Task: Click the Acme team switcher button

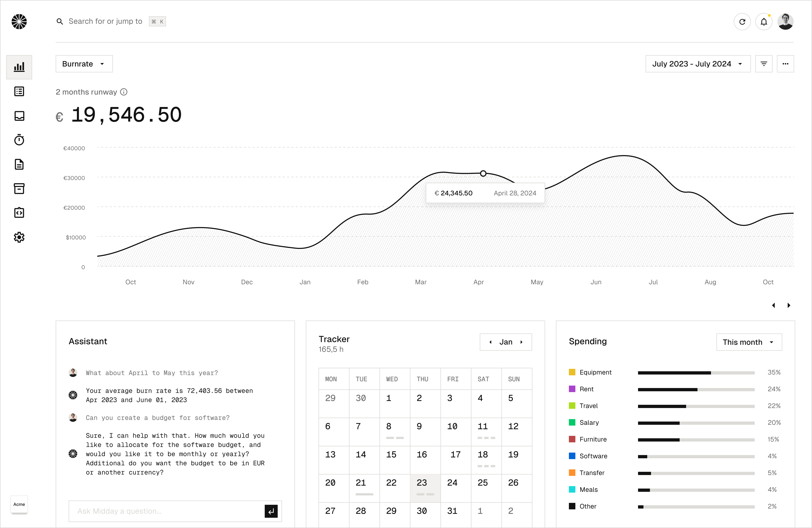Action: [19, 504]
